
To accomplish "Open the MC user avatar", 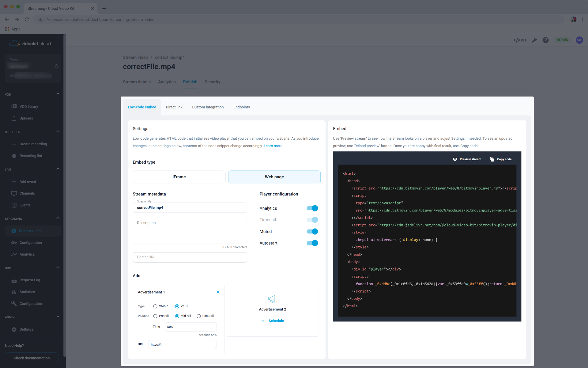I will click(579, 40).
